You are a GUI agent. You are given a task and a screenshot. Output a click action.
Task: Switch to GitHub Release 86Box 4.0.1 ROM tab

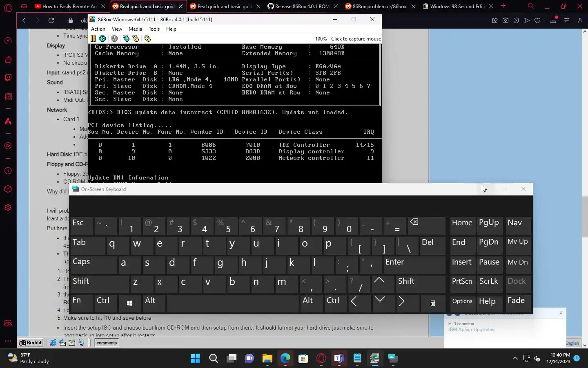[x=302, y=6]
